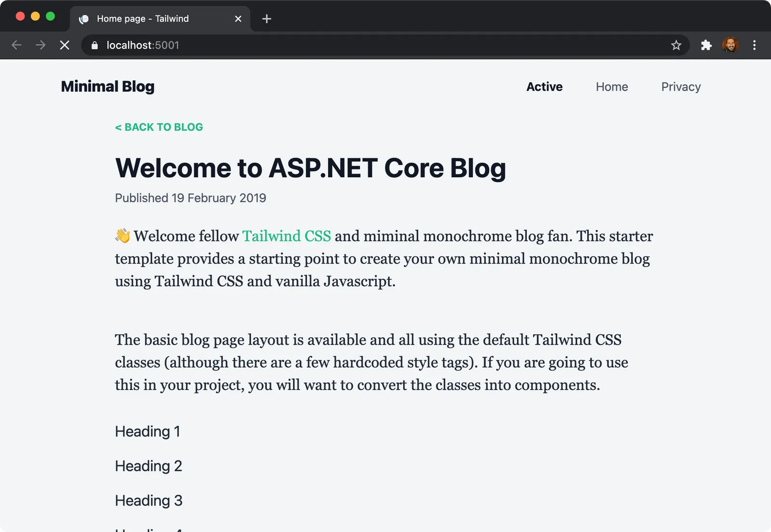The image size is (771, 532).
Task: Click the yellow macOS minimize button
Action: [x=35, y=16]
